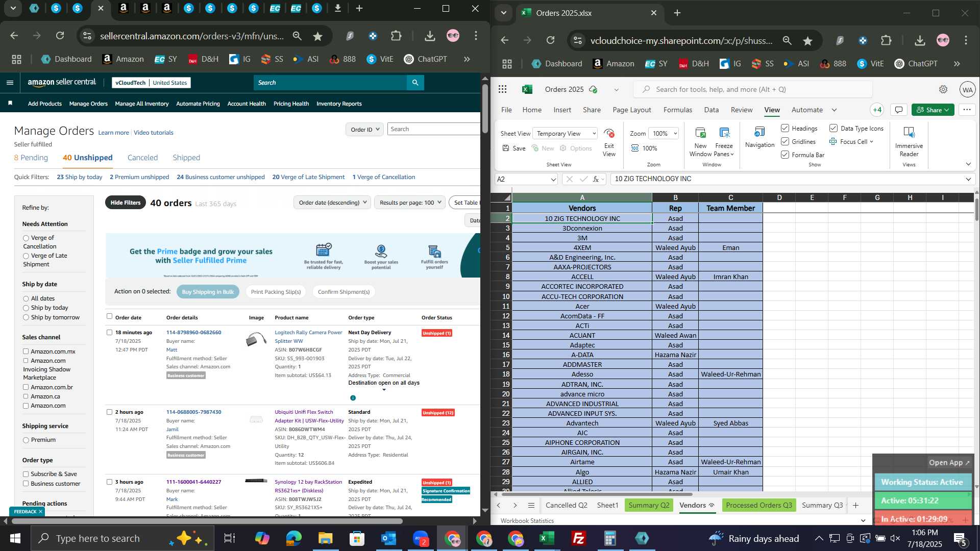Open the Temporary View sheet view dropdown
The width and height of the screenshot is (980, 551).
tap(565, 134)
